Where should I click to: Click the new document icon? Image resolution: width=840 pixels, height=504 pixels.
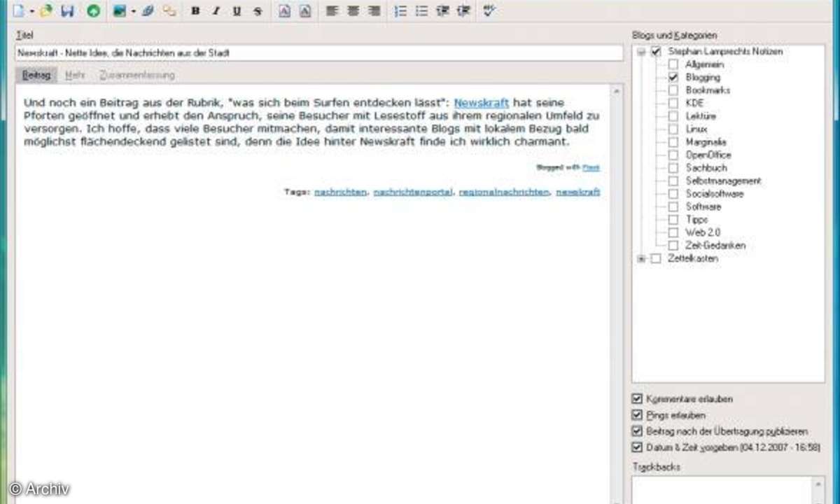20,11
